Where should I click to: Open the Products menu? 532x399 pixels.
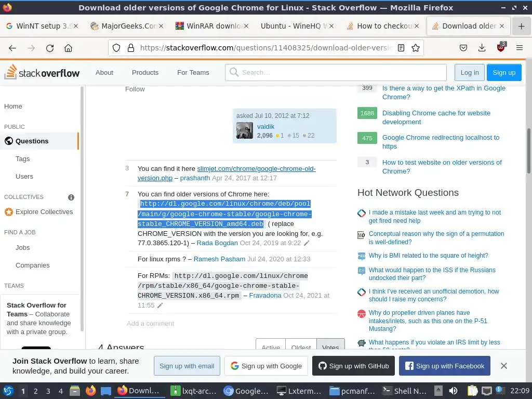145,73
